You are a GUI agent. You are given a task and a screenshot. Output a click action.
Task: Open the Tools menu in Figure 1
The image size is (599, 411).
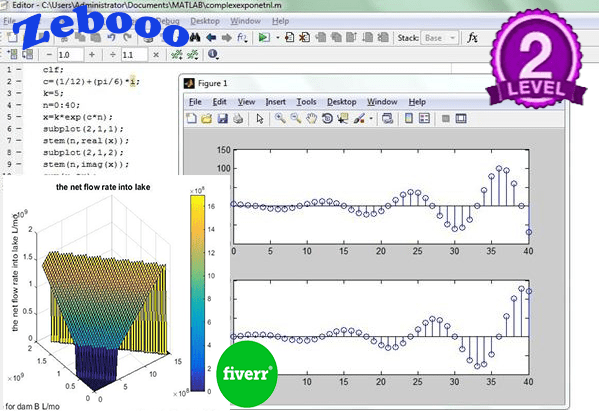click(306, 102)
